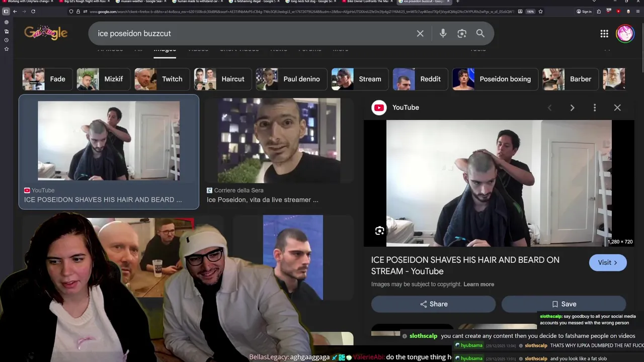
Task: Open the tracking protection shield icon
Action: click(x=71, y=11)
